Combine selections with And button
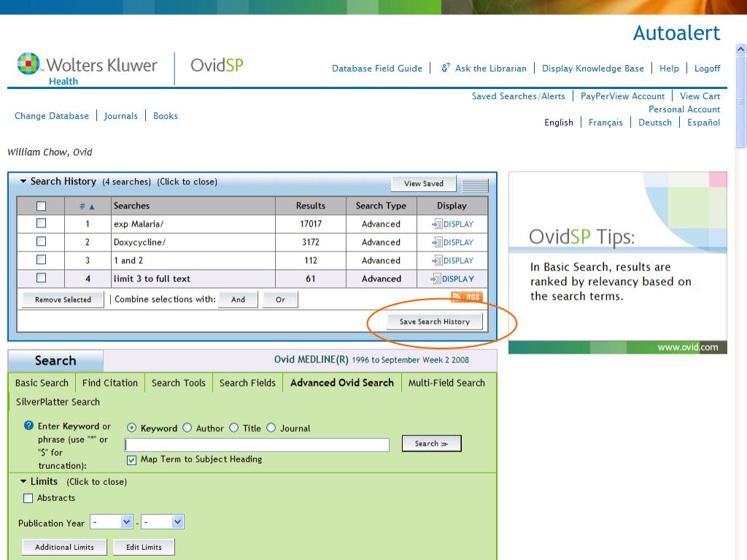Image resolution: width=747 pixels, height=560 pixels. [x=239, y=300]
